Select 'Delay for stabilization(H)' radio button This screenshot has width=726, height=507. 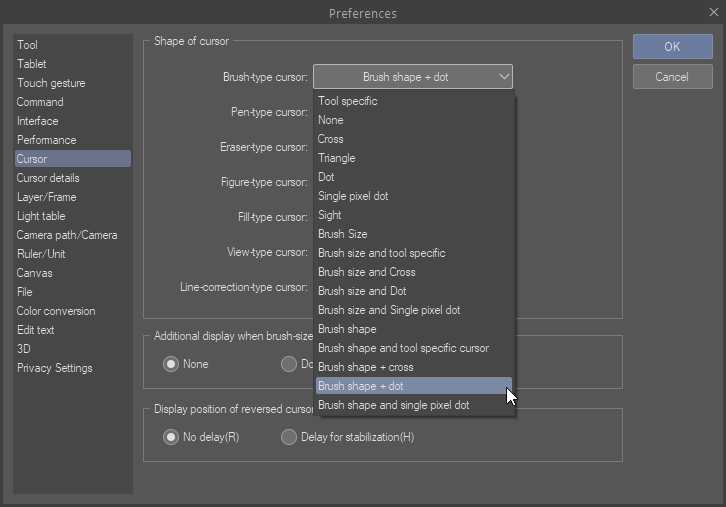[289, 437]
